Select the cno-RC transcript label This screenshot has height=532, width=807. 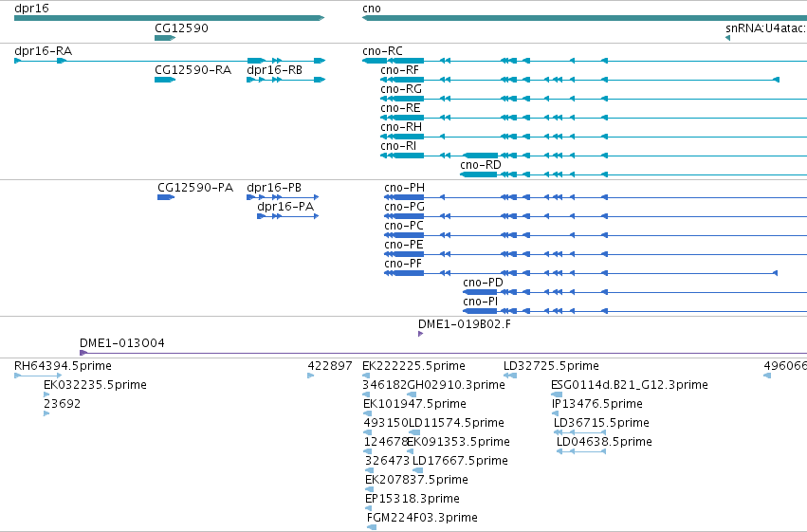[382, 51]
